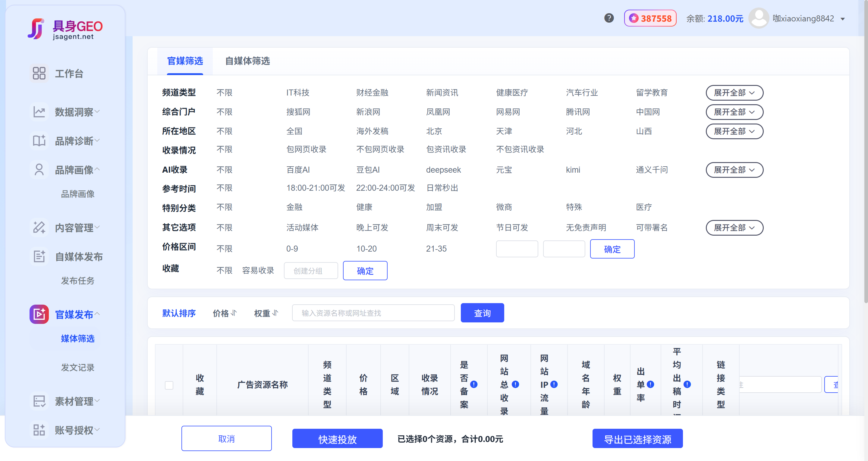Image resolution: width=868 pixels, height=461 pixels.
Task: Filter region by 北京
Action: coord(434,131)
